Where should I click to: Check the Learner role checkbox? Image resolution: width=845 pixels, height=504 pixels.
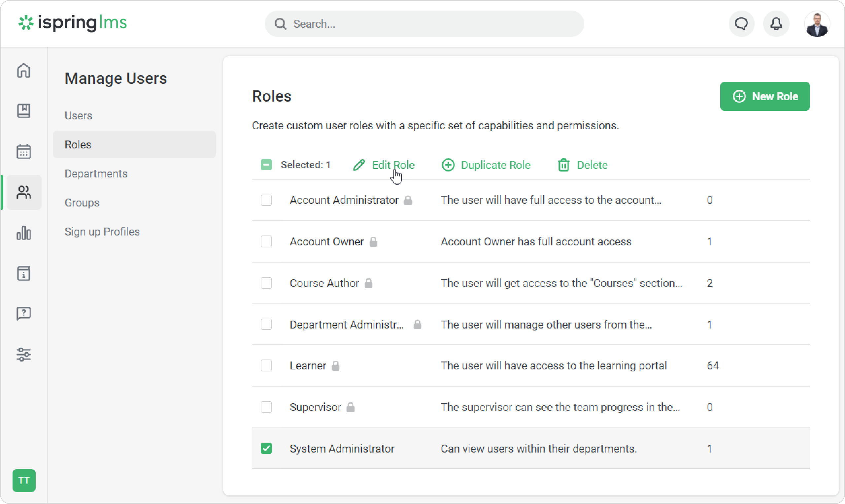click(x=266, y=365)
